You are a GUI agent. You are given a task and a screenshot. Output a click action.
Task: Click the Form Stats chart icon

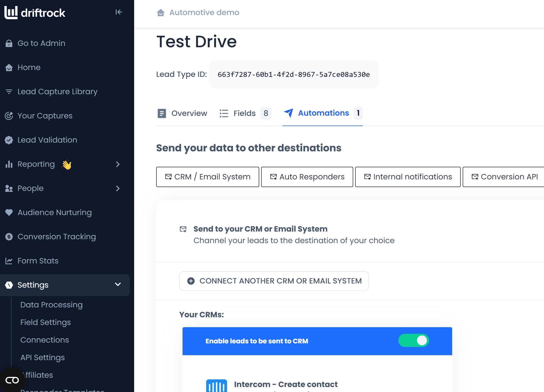pos(9,261)
